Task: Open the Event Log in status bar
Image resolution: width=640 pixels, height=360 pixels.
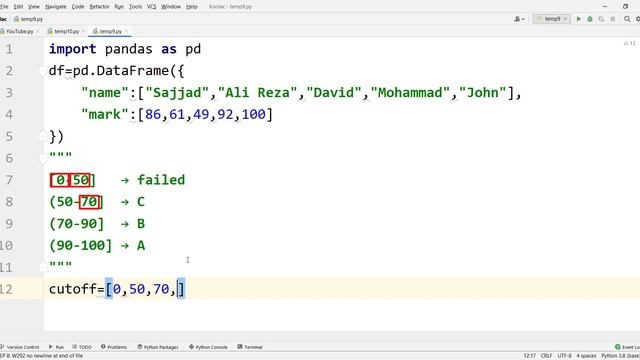Action: coord(628,347)
